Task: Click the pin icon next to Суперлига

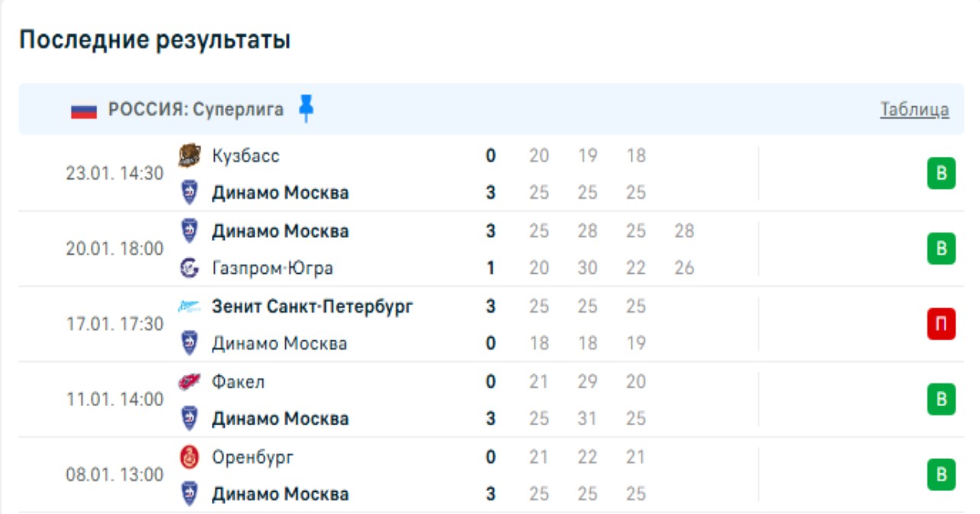Action: (306, 109)
